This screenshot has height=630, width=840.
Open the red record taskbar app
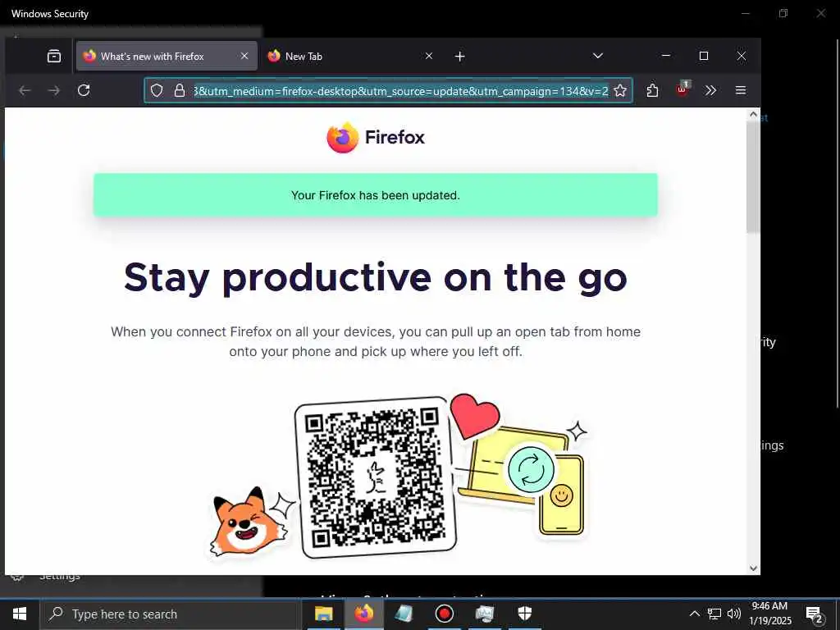pyautogui.click(x=444, y=614)
